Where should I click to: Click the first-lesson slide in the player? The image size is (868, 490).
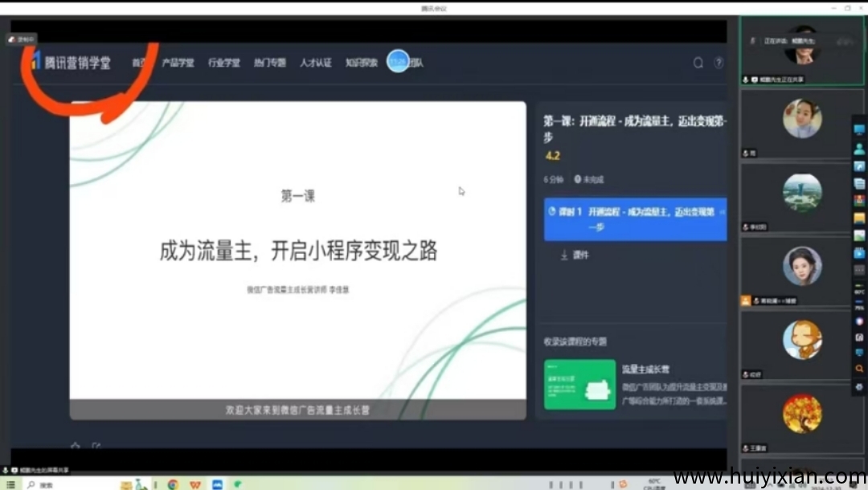coord(297,249)
